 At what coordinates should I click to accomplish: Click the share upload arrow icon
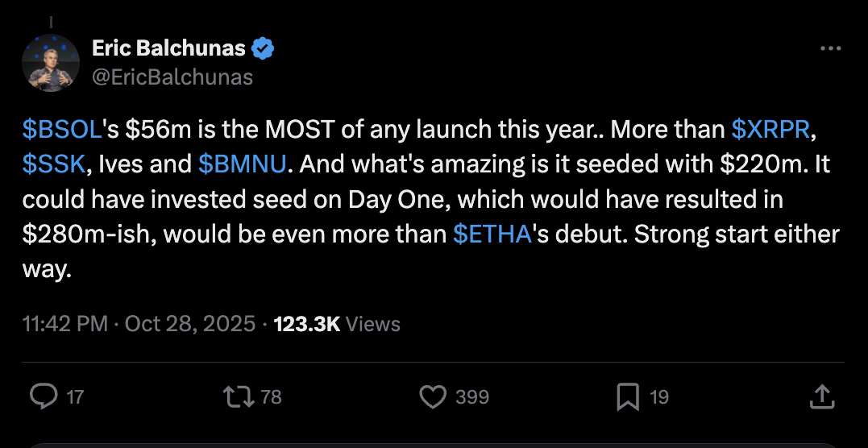(820, 396)
